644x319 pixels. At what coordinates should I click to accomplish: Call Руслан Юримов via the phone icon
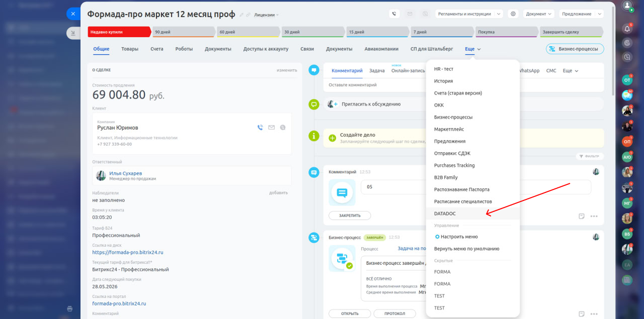tap(260, 128)
